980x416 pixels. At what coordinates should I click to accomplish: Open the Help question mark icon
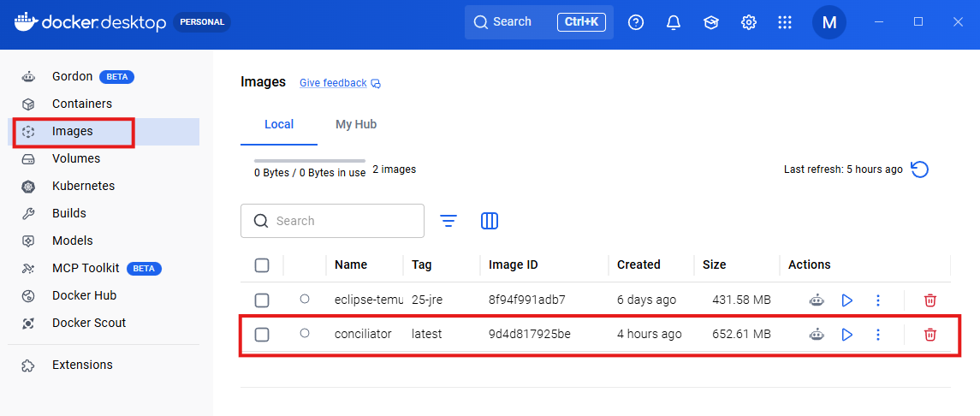636,22
